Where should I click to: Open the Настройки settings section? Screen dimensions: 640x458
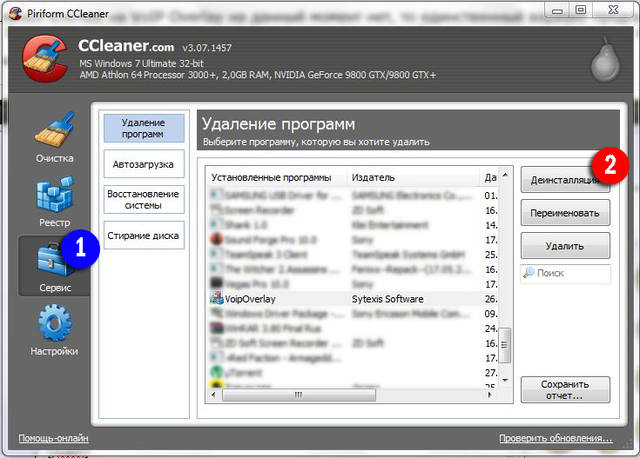click(x=54, y=330)
